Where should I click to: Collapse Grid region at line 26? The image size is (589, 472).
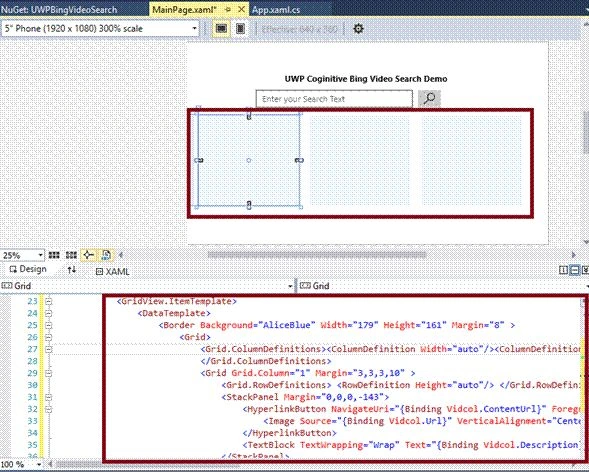point(48,337)
